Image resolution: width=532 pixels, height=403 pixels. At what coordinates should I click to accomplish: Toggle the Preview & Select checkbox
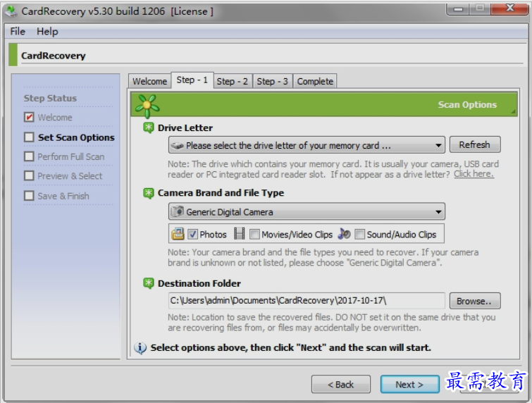coord(29,176)
